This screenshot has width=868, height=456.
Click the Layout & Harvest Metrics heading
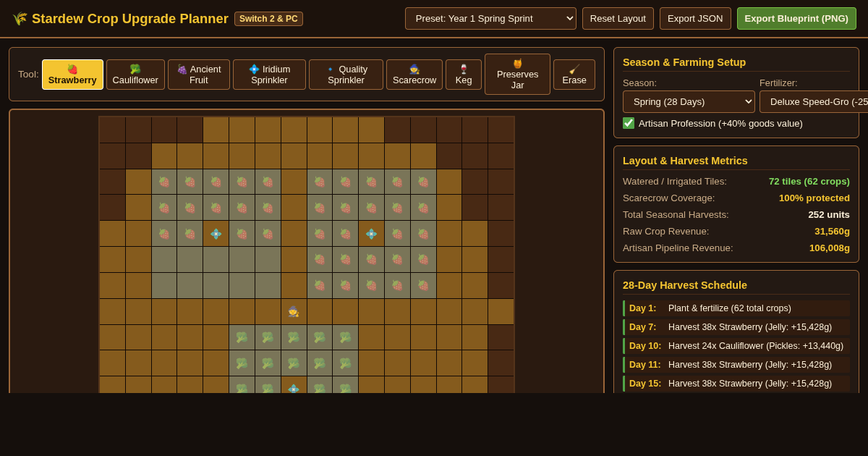tap(685, 161)
